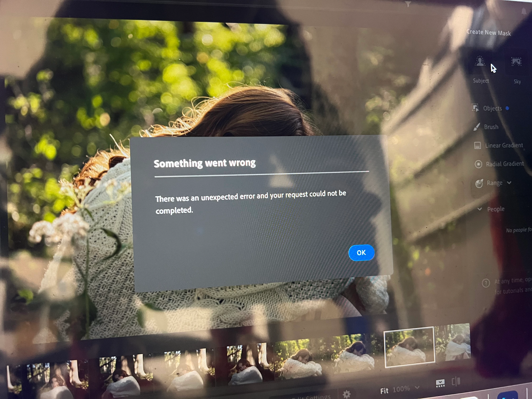532x399 pixels.
Task: Open the notification bell icon
Action: point(524,11)
